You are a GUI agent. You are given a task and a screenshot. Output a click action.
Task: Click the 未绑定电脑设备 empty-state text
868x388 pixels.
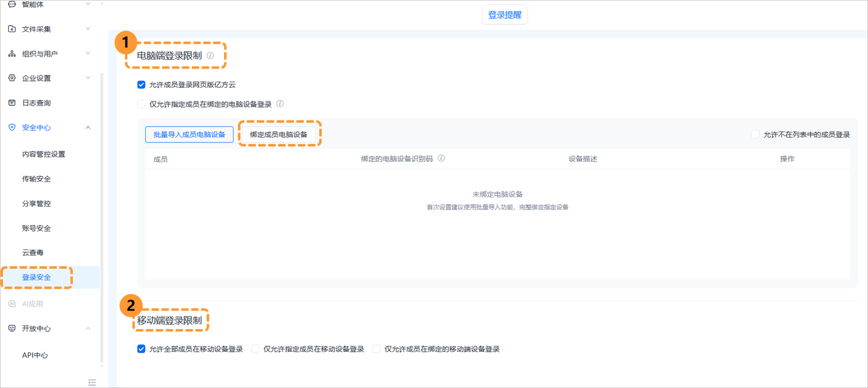click(x=497, y=194)
